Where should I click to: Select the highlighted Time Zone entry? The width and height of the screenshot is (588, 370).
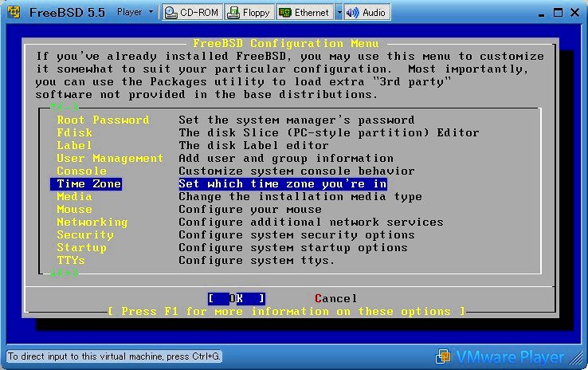click(x=88, y=183)
